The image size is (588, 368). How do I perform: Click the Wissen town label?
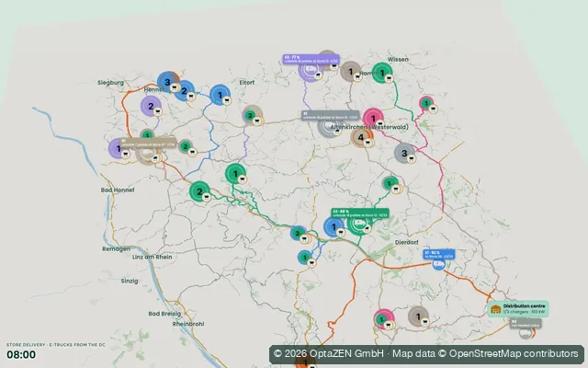click(398, 59)
